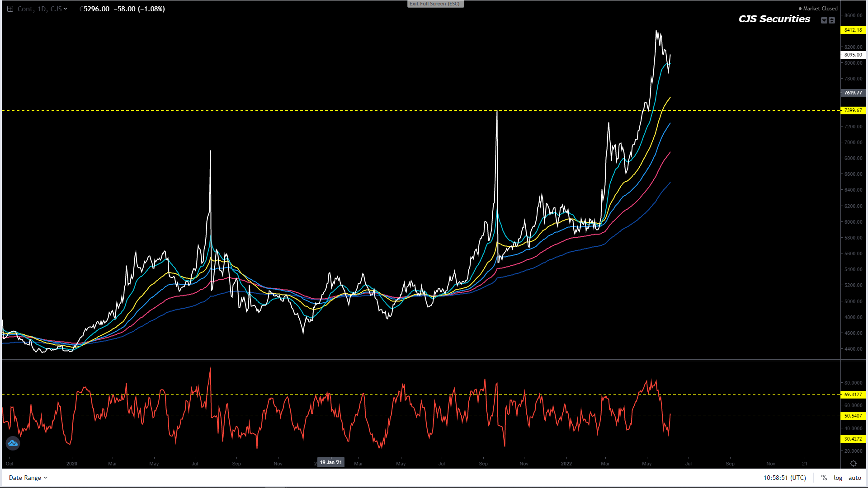Image resolution: width=868 pixels, height=488 pixels.
Task: Click the 30.4272 RSI lower level label
Action: (x=853, y=439)
